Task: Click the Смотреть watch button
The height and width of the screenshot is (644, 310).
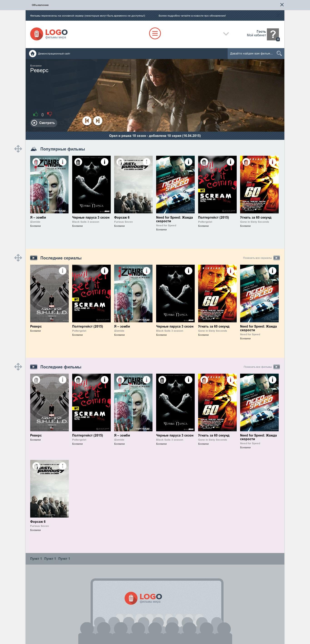Action: 44,123
